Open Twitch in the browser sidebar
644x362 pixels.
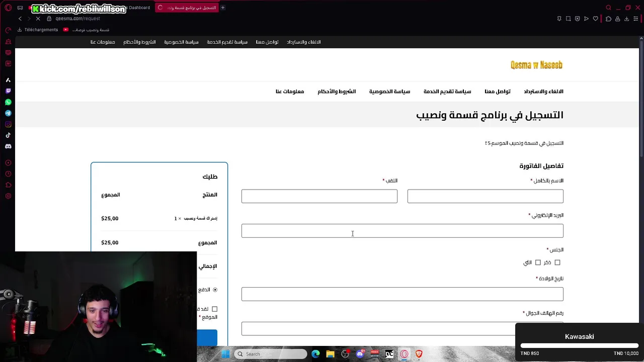(x=8, y=91)
